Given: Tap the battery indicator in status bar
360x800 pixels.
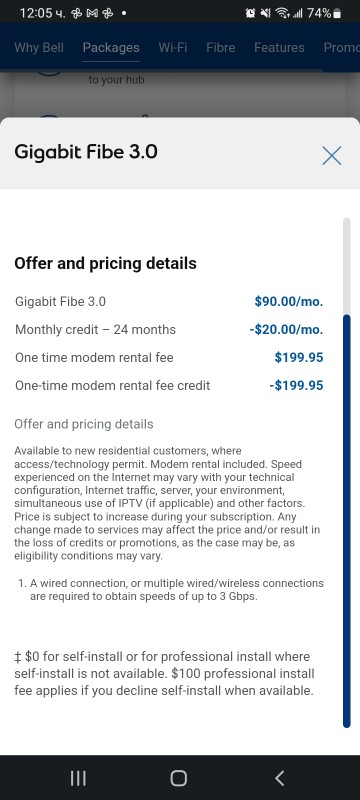Looking at the screenshot, I should coord(337,14).
